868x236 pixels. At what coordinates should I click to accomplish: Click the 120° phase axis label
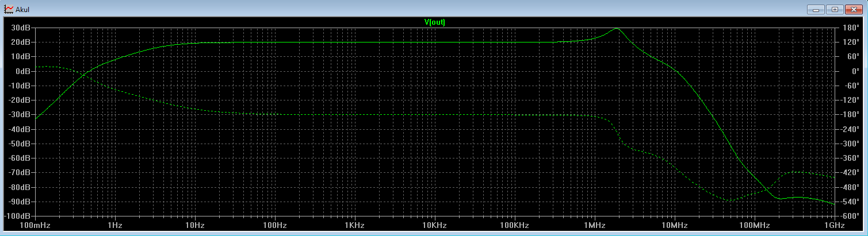click(850, 42)
